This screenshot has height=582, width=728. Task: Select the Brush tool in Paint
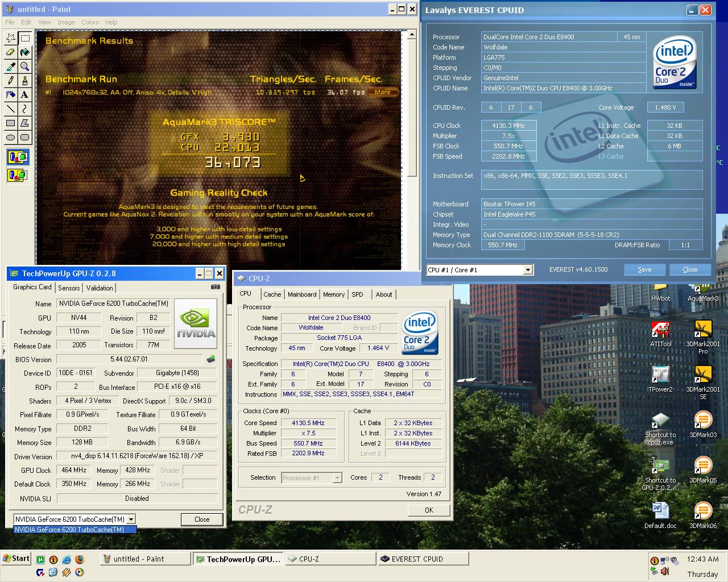coord(25,81)
